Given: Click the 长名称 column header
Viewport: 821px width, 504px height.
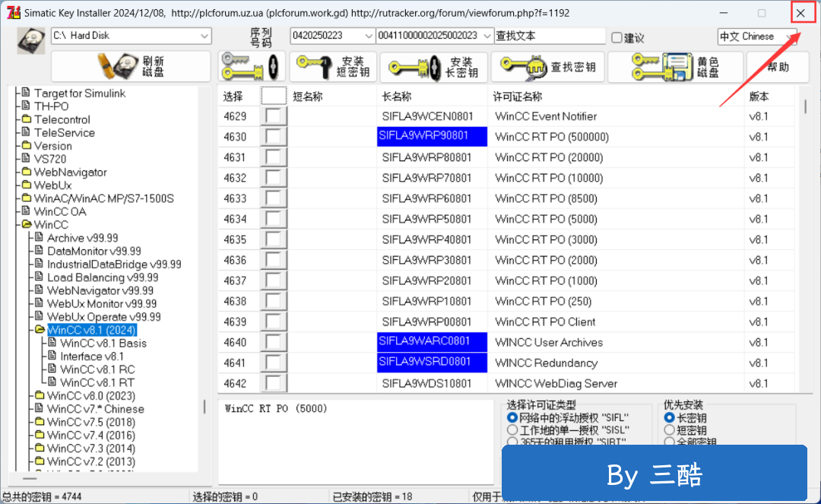Looking at the screenshot, I should point(396,97).
